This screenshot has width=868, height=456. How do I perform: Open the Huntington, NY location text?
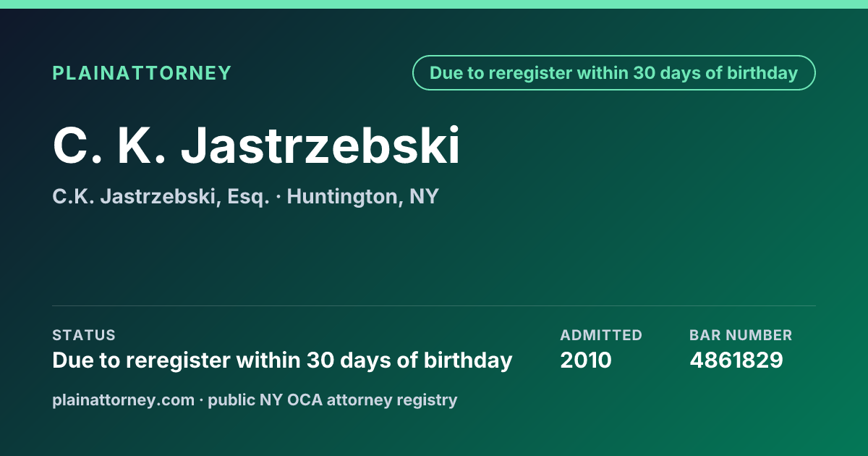(363, 196)
